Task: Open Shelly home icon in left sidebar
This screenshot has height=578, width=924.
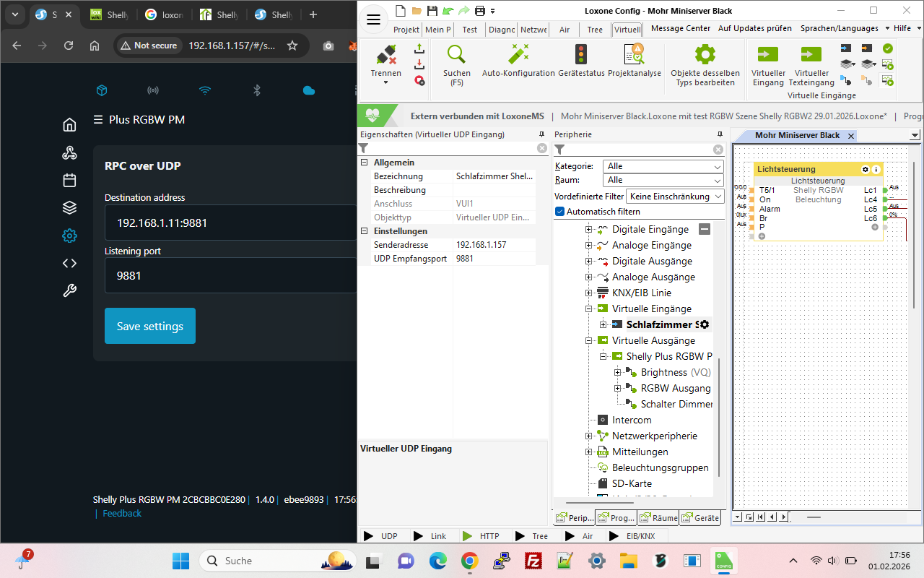Action: tap(69, 125)
